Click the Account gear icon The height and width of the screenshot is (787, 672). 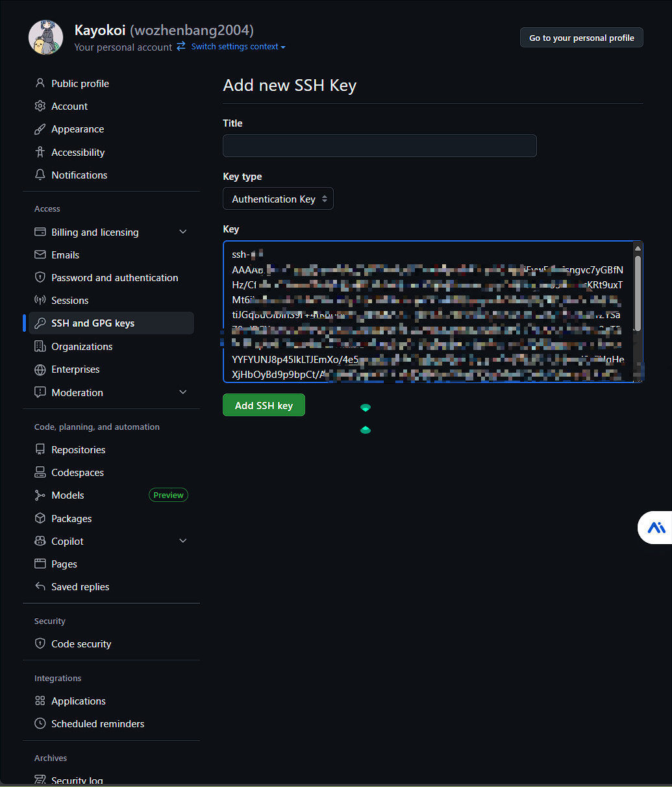40,106
